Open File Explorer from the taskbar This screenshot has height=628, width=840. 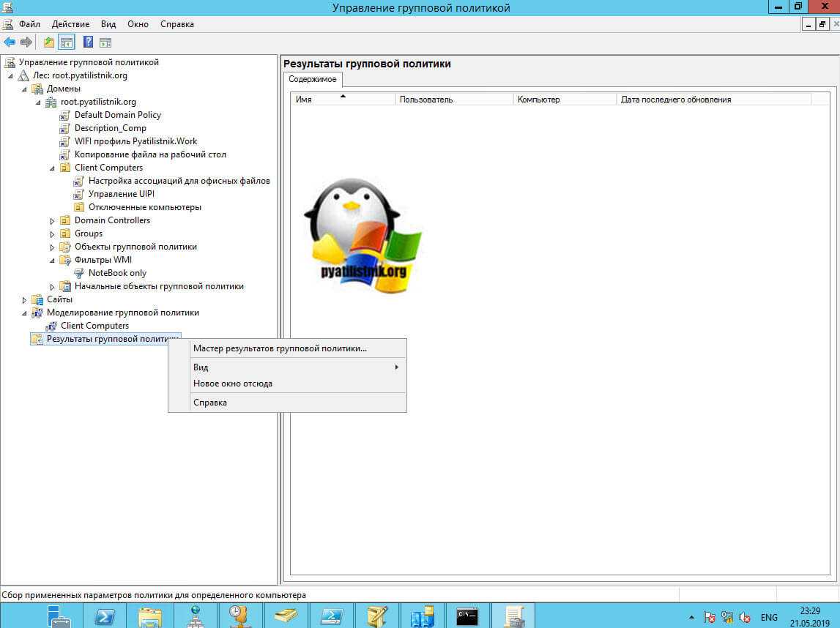click(150, 616)
